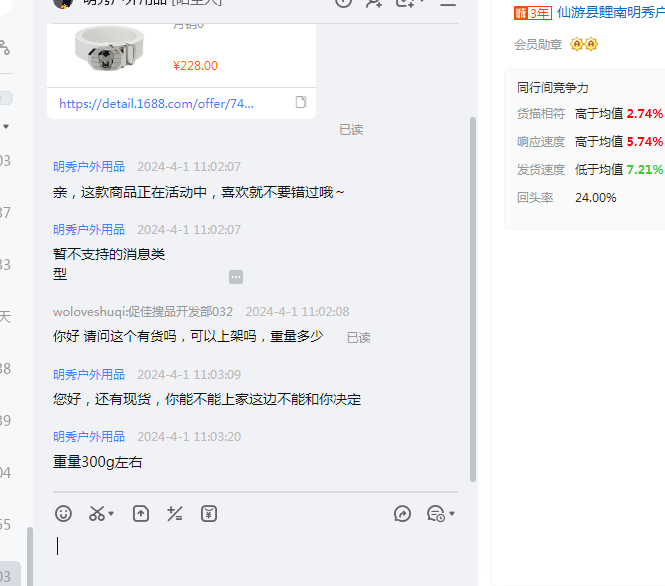Click the copy icon beside the product link
This screenshot has height=586, width=665.
point(301,102)
